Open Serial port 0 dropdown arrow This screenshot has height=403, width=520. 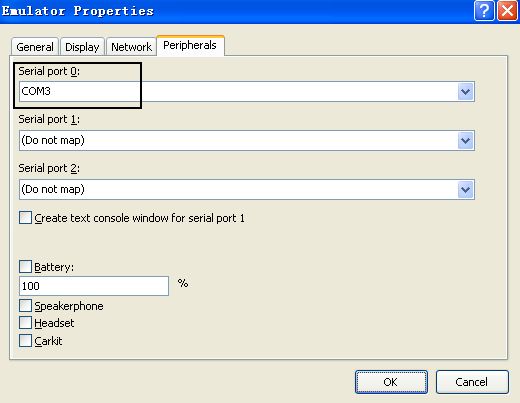(x=466, y=92)
